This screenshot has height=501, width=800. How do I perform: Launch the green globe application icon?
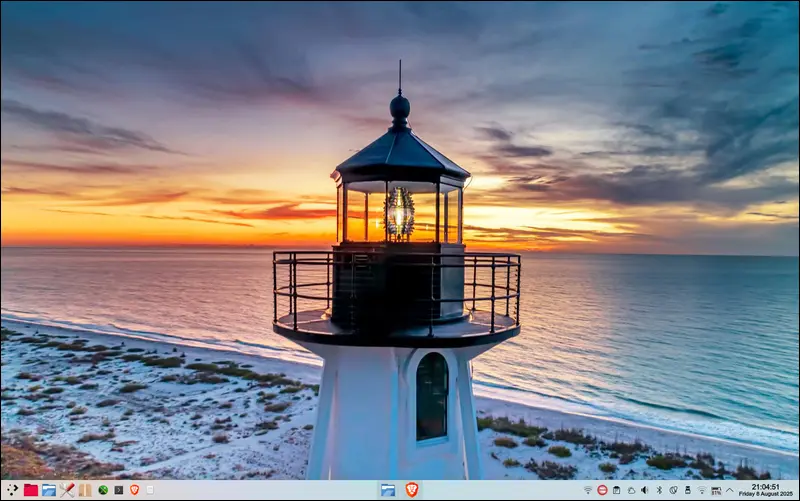[x=103, y=490]
